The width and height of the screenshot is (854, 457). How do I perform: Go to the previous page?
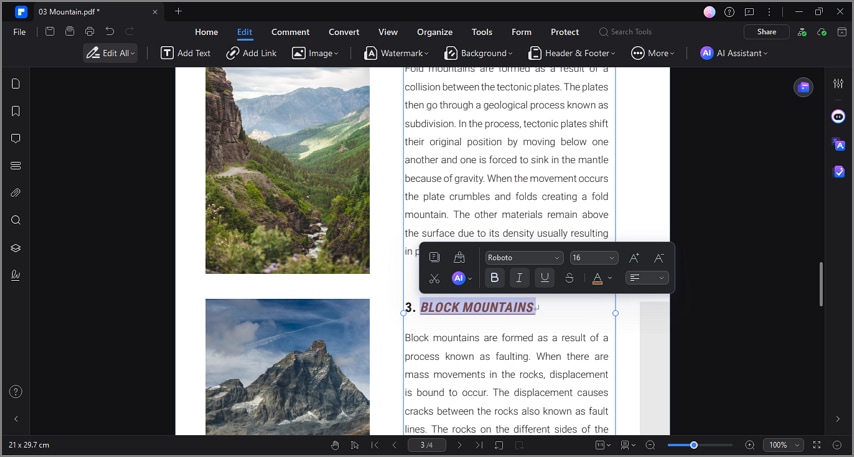click(x=394, y=445)
